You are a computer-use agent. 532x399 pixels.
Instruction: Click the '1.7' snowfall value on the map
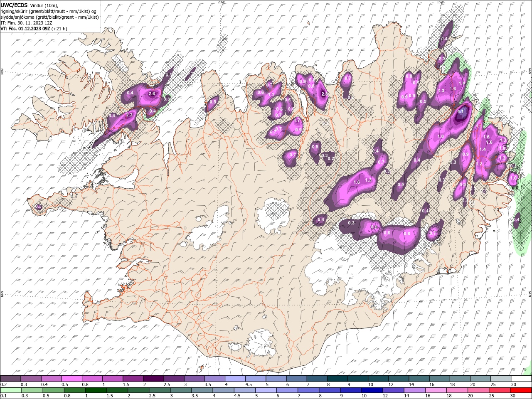pos(297,121)
